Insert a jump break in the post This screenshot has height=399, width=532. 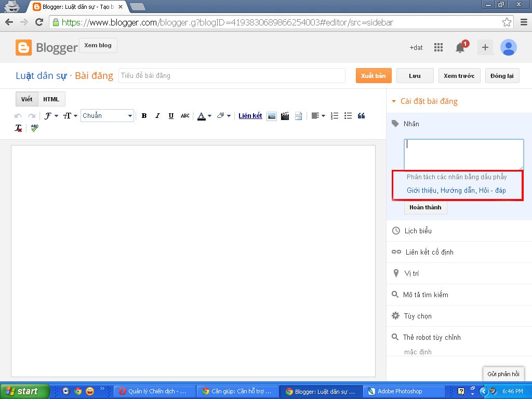(x=298, y=116)
